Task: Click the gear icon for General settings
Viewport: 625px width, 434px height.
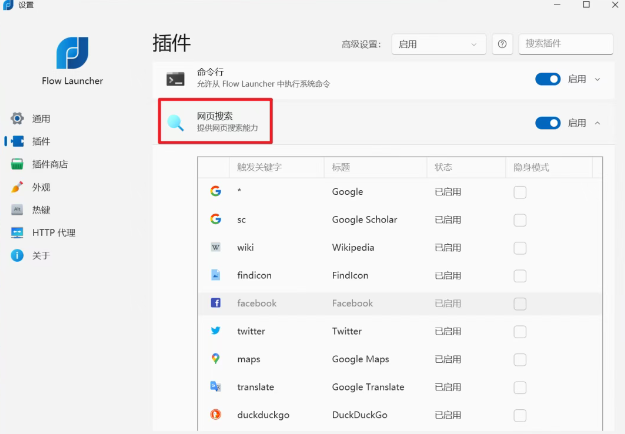Action: (17, 118)
